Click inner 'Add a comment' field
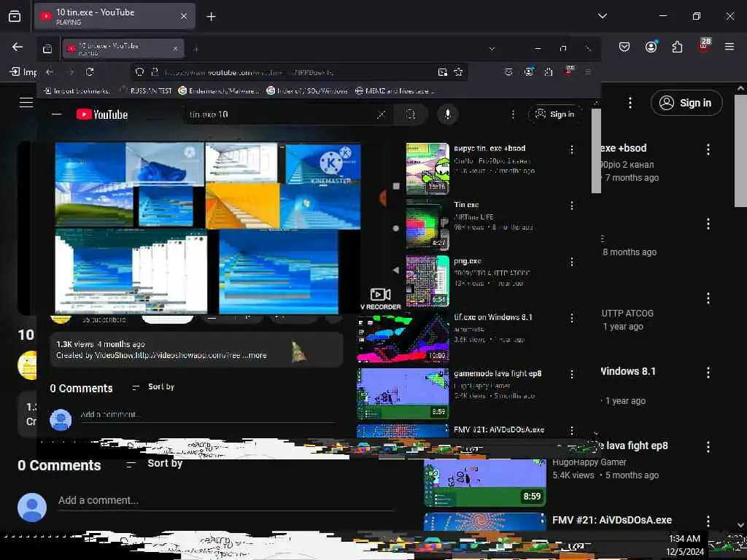This screenshot has height=560, width=747. [x=208, y=415]
